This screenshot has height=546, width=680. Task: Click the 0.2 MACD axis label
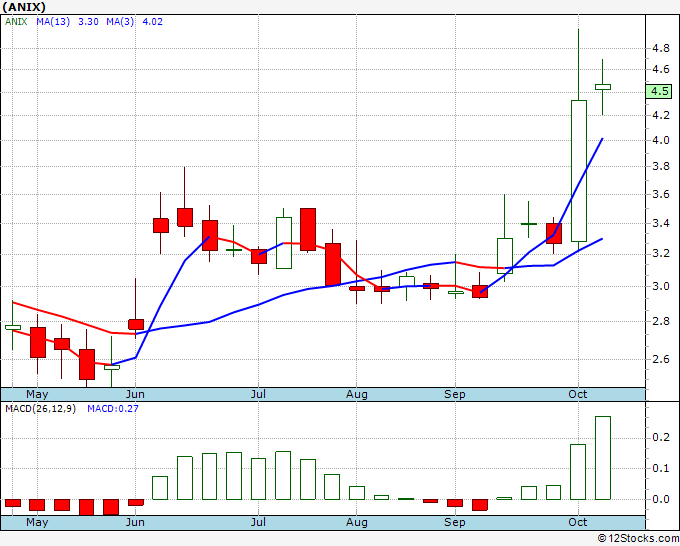[661, 437]
